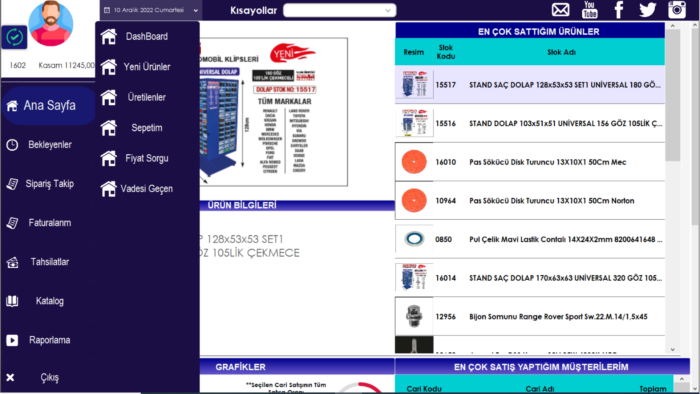The width and height of the screenshot is (700, 394).
Task: Click the X icon beside Çıkış
Action: 10,377
